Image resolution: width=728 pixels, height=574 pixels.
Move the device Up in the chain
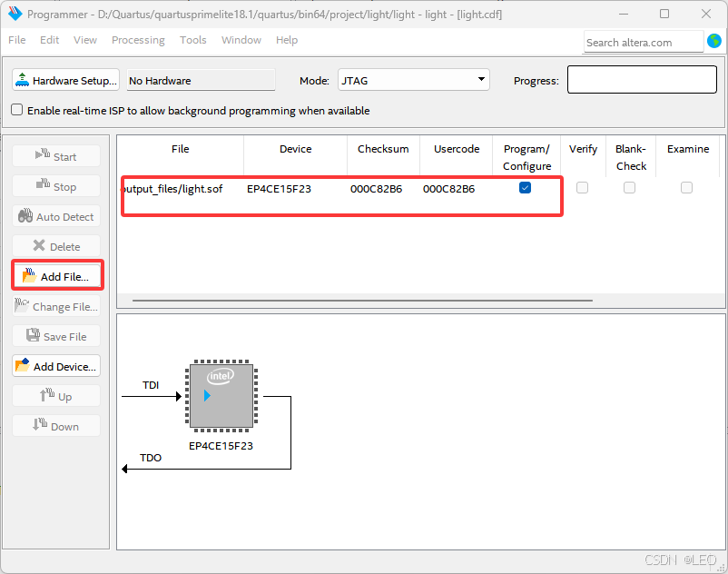(56, 396)
